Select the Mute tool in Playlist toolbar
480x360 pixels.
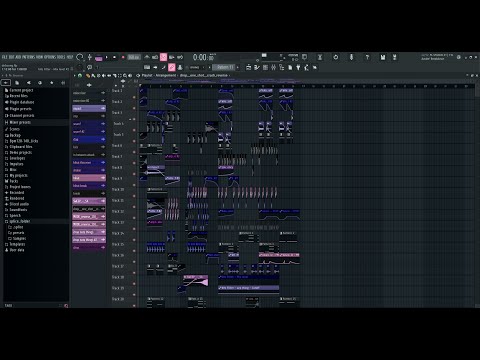(104, 76)
